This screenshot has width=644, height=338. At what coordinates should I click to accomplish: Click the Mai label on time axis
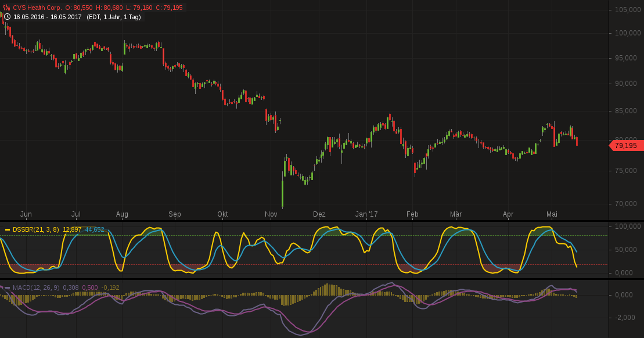(552, 214)
